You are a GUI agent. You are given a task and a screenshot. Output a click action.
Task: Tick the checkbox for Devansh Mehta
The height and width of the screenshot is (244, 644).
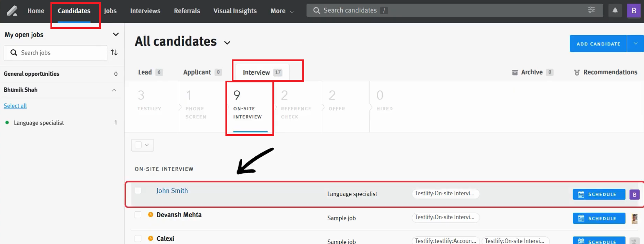pos(138,214)
